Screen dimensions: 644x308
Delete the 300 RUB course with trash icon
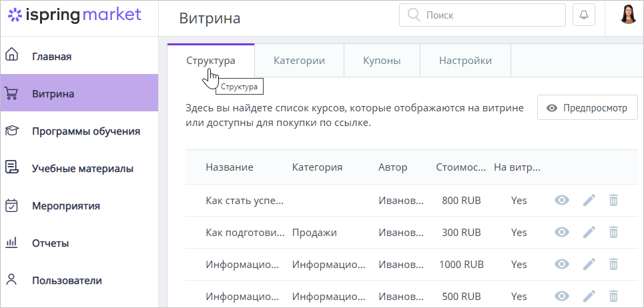613,233
